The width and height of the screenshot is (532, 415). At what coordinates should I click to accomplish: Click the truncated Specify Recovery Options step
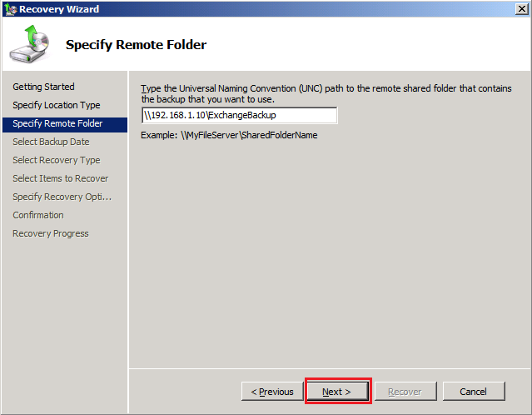pos(62,197)
